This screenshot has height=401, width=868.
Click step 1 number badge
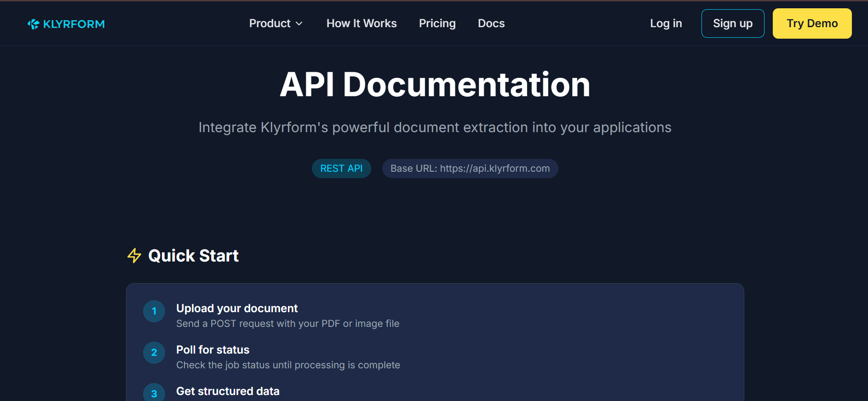[x=154, y=311]
